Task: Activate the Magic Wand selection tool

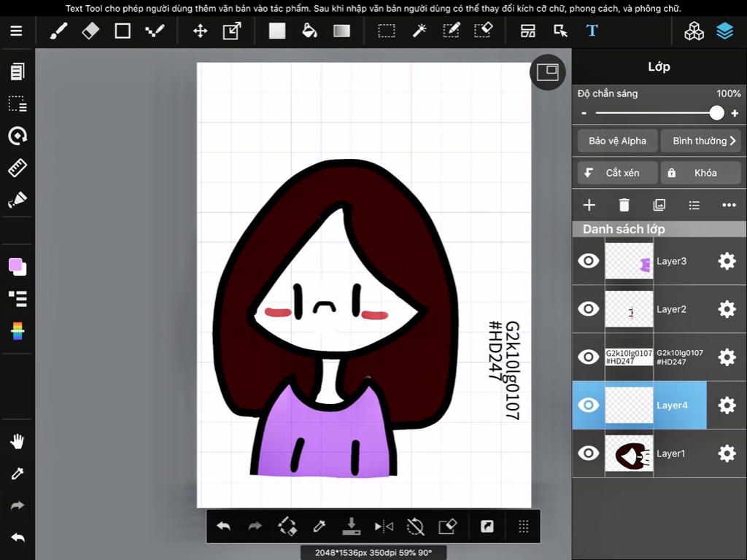Action: (x=419, y=31)
